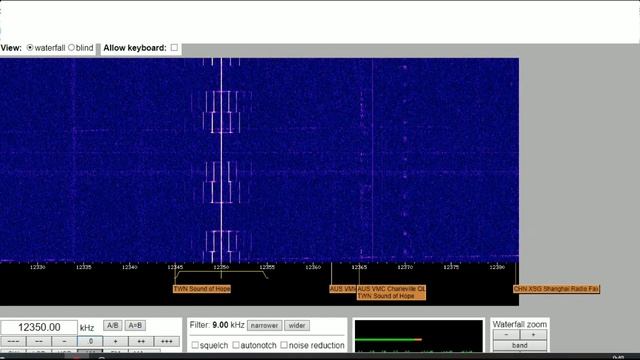Viewport: 640px width, 360px height.
Task: Tune up with the triple-plus button
Action: (x=167, y=341)
